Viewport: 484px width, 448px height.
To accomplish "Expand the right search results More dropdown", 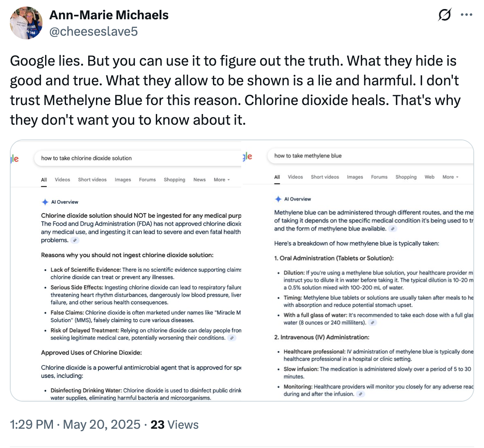I will tap(450, 177).
